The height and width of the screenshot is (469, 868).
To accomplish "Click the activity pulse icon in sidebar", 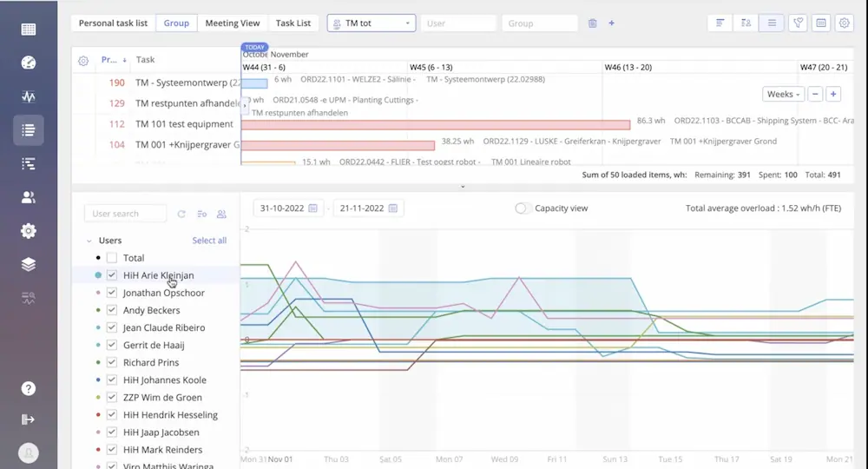I will tap(29, 96).
